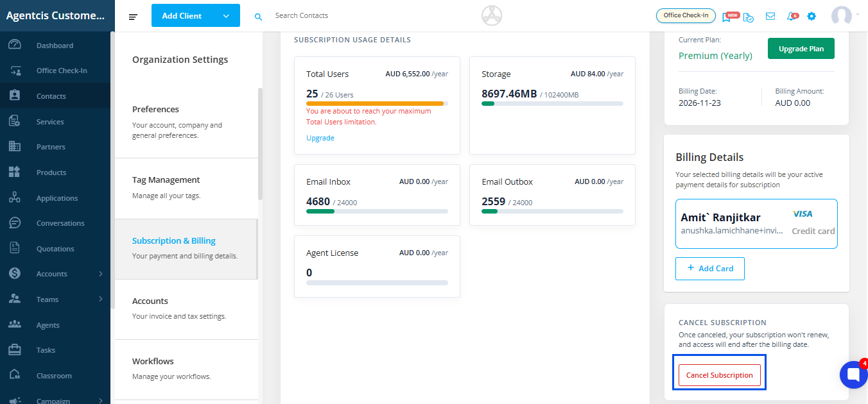Toggle the hamburger menu icon

[133, 16]
